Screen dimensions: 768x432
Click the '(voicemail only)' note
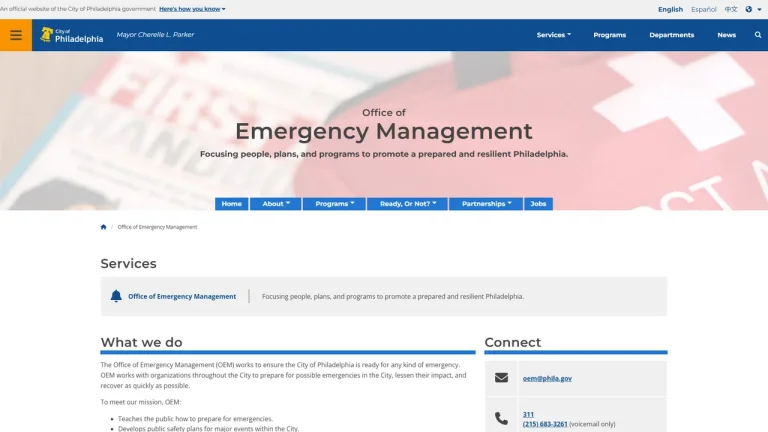592,424
